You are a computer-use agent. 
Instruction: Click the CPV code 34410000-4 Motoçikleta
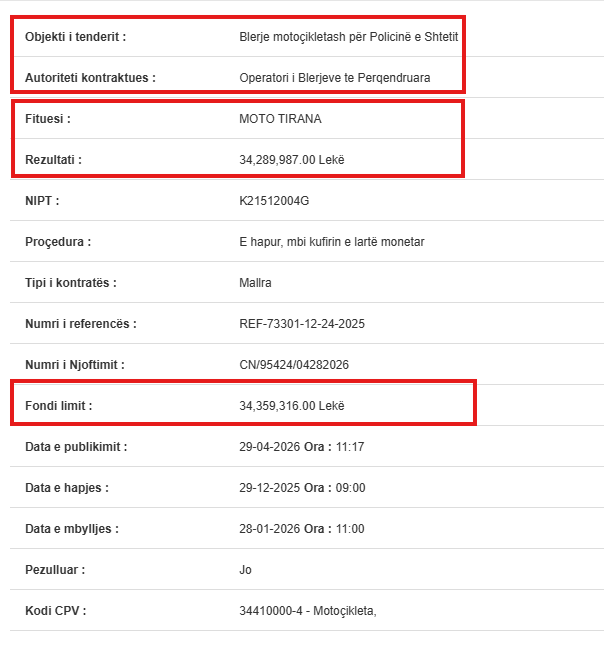point(308,610)
